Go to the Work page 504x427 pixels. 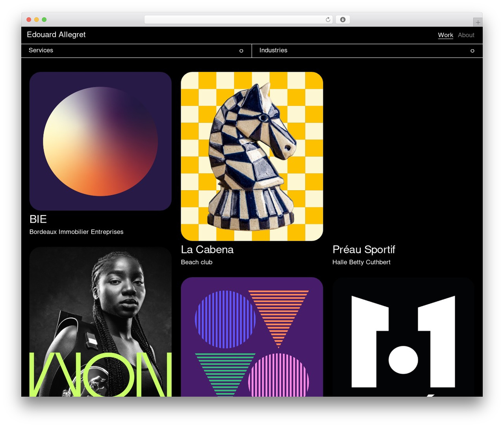(x=445, y=35)
